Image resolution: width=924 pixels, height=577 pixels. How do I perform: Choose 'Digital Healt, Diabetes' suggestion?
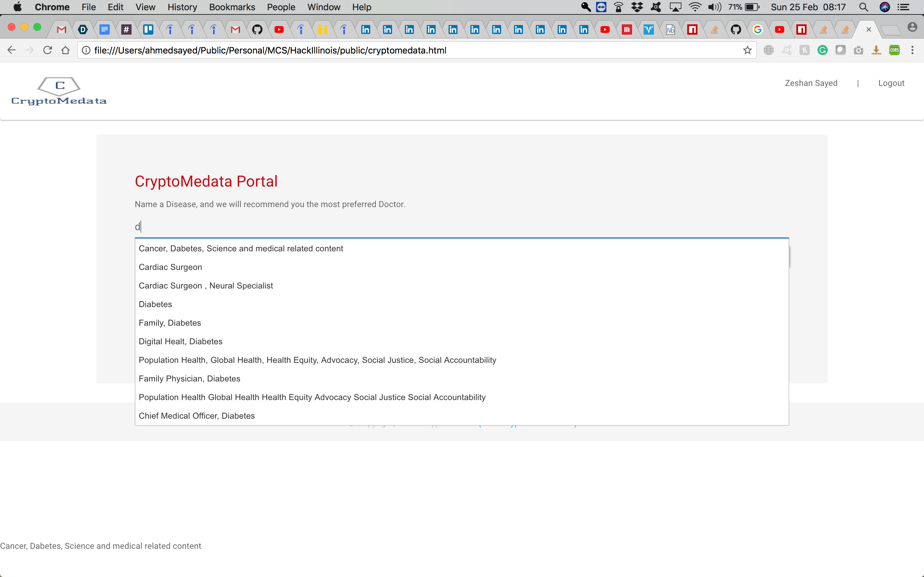pyautogui.click(x=181, y=341)
